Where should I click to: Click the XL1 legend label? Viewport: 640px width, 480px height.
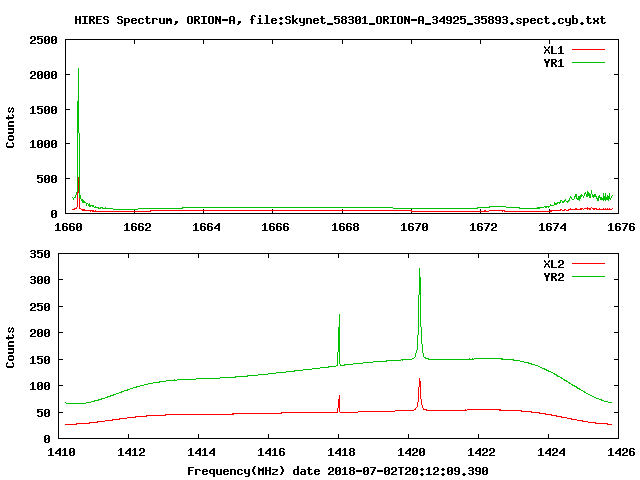click(x=553, y=50)
